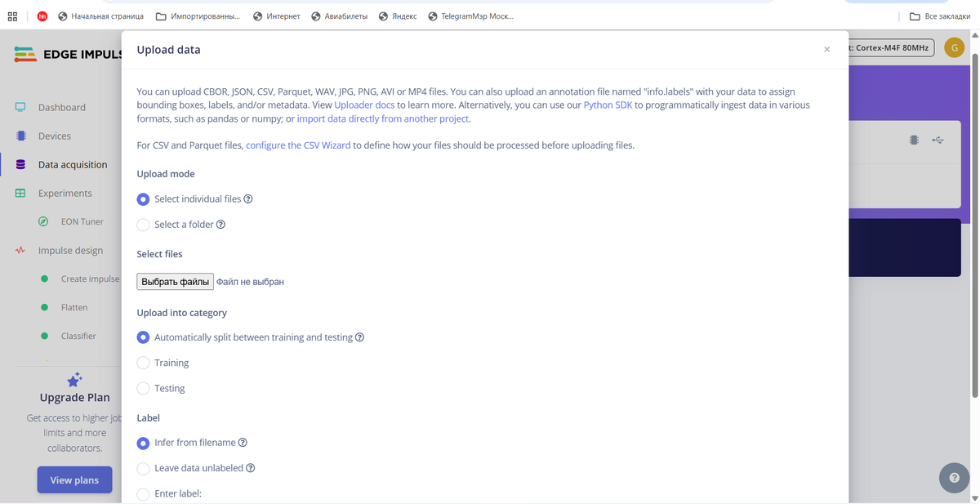Click the USB connect icon behind dialog
Image resolution: width=980 pixels, height=504 pixels.
pos(938,140)
